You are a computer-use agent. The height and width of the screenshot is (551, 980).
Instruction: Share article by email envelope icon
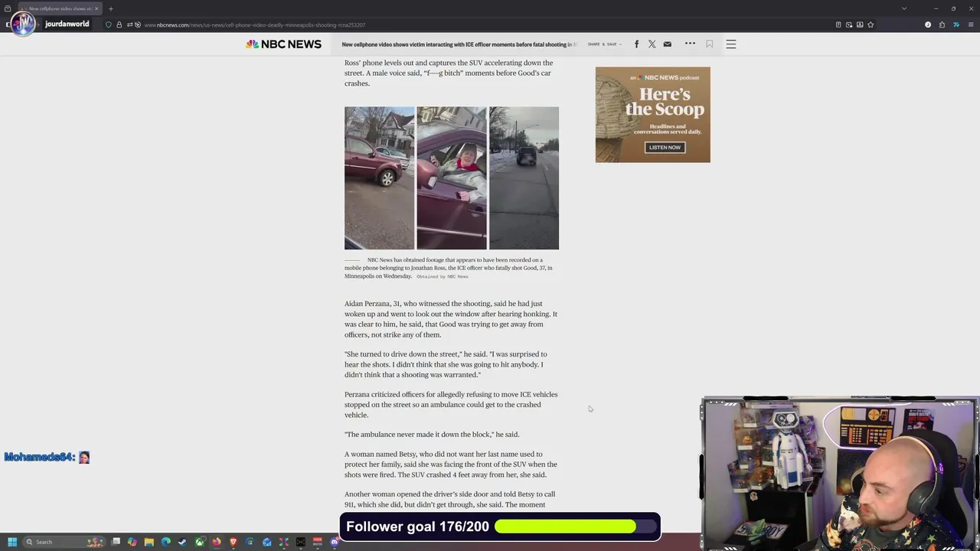pyautogui.click(x=667, y=44)
